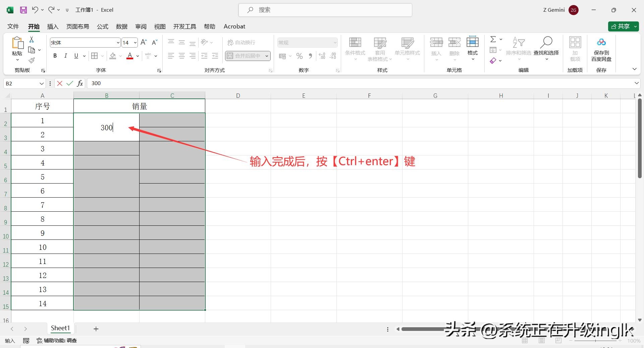Click the cancel entry X icon
The width and height of the screenshot is (644, 348).
tap(60, 83)
